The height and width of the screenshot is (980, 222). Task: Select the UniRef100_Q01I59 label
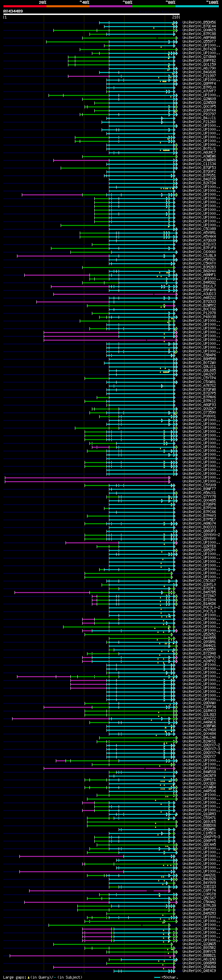point(199,64)
